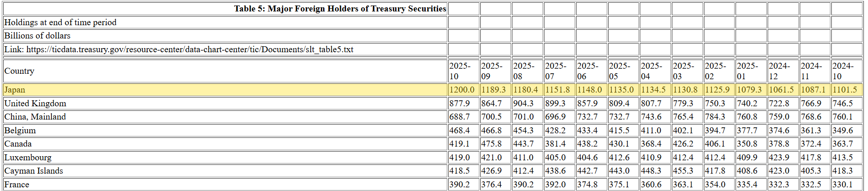Viewport: 868px width, 191px height.
Task: Click the 'Holdings at end of time period' cell
Action: 60,22
